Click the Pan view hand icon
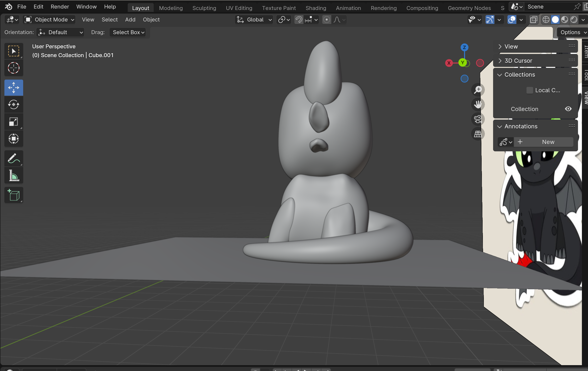This screenshot has height=371, width=588. pyautogui.click(x=478, y=104)
